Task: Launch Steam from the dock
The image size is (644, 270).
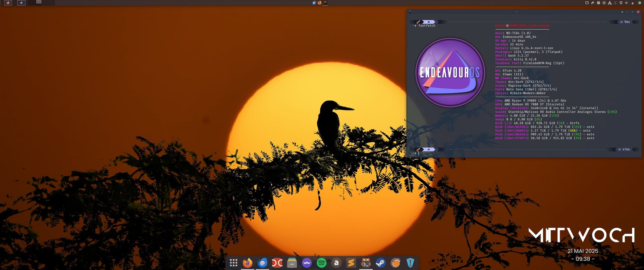Action: point(380,263)
